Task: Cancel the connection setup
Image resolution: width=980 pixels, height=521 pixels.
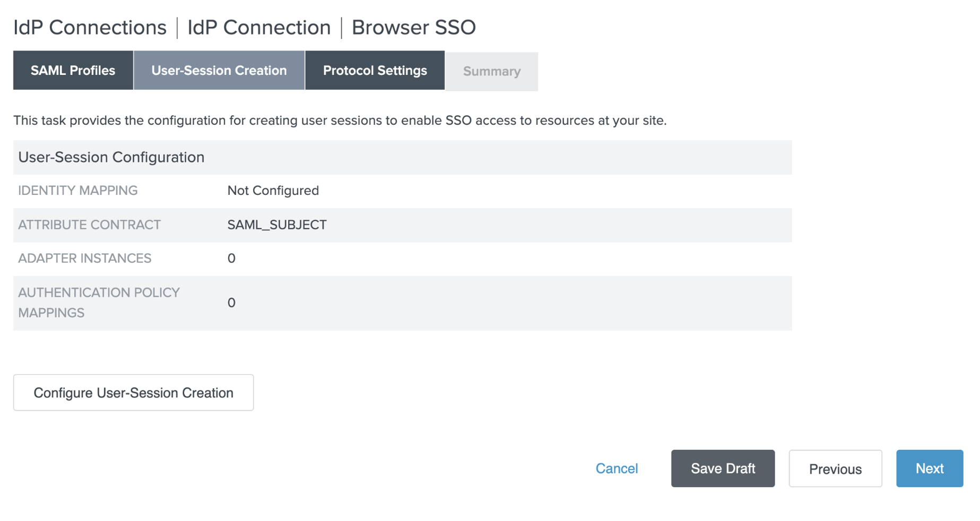Action: coord(616,468)
